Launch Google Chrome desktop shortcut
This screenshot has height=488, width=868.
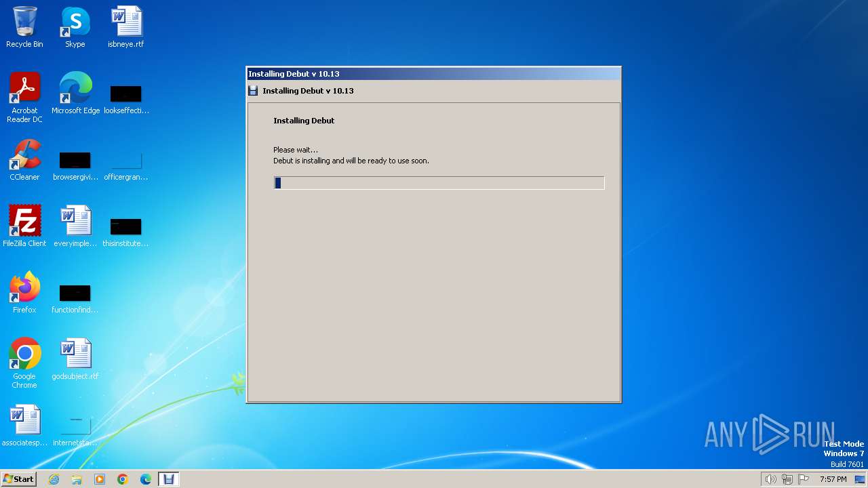[24, 363]
